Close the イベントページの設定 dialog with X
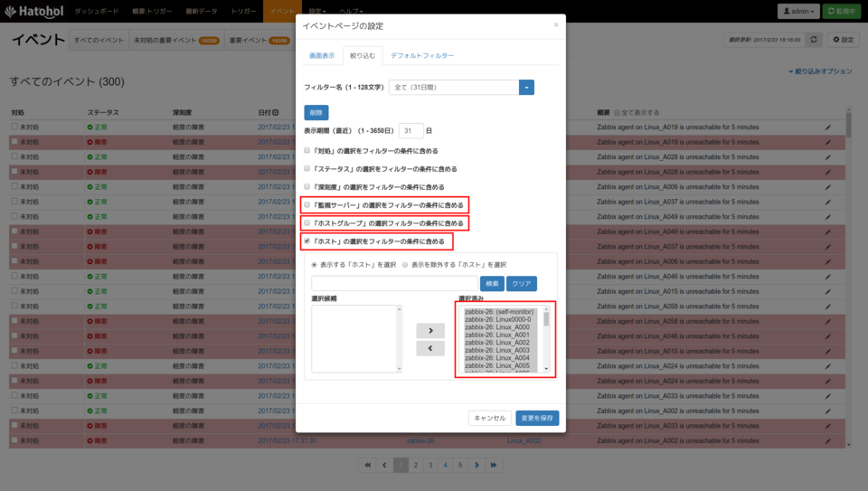 pyautogui.click(x=556, y=24)
